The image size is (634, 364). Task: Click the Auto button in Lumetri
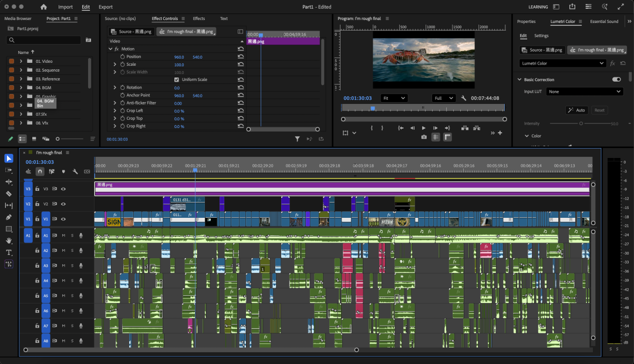coord(576,110)
